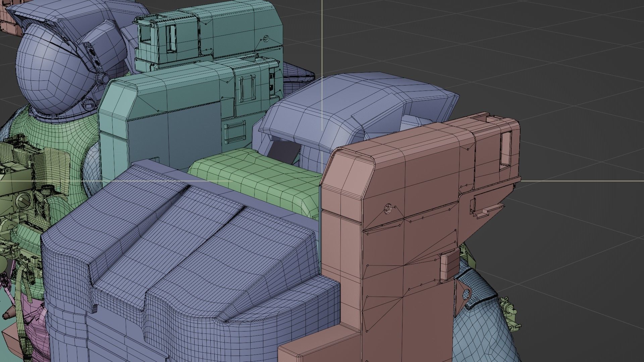
Task: Click the dark quad under purple canopy
Action: (284, 151)
